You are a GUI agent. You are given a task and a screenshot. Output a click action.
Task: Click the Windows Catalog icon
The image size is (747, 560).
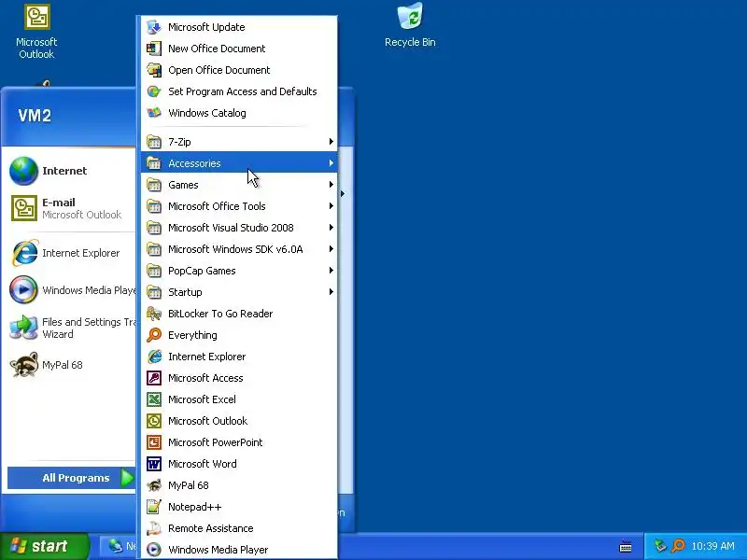(153, 113)
